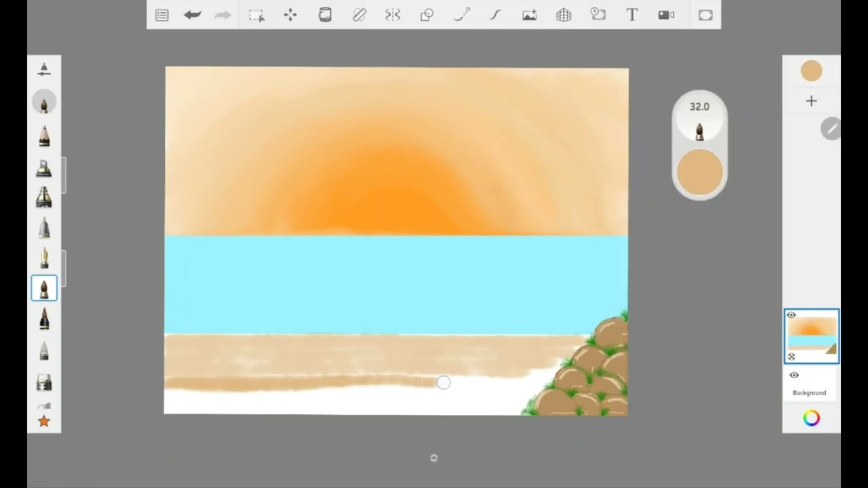Undo the last stroke
Image resolution: width=868 pixels, height=488 pixels.
click(193, 15)
